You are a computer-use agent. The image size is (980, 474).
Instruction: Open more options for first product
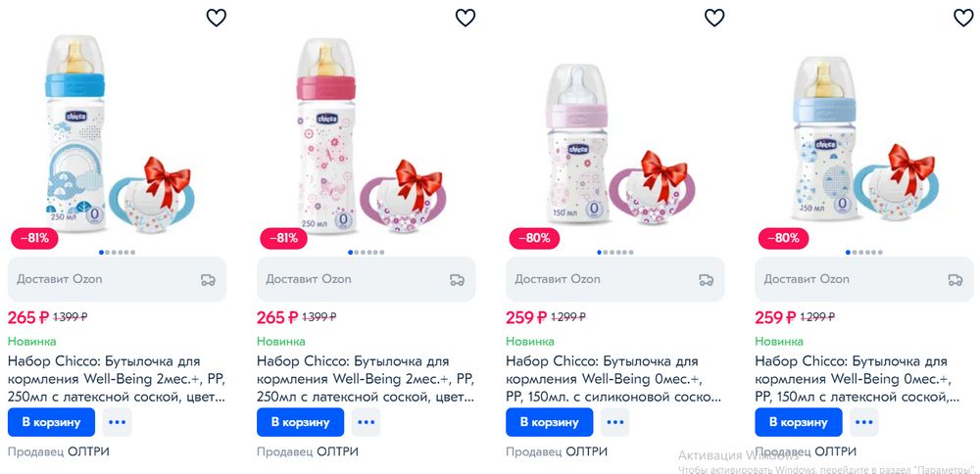pyautogui.click(x=117, y=422)
